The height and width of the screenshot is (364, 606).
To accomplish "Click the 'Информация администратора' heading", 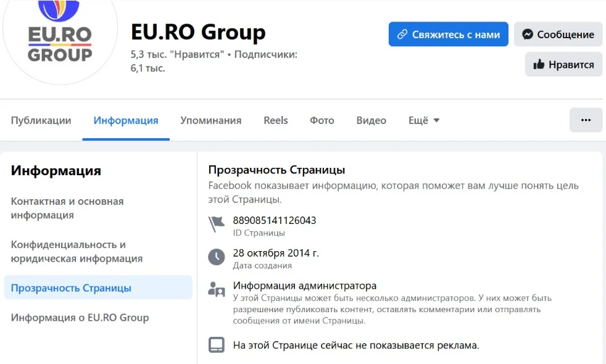I will click(305, 286).
